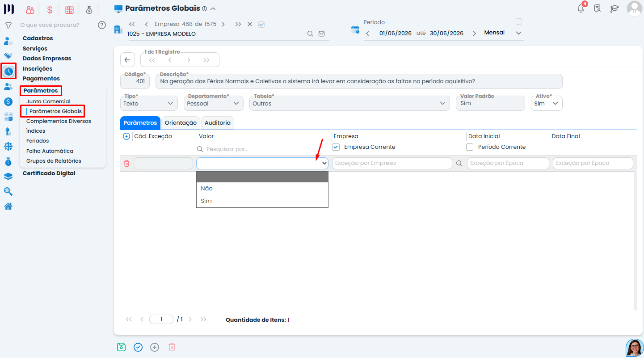
Task: Open the assistant avatar chat icon
Action: click(x=635, y=348)
